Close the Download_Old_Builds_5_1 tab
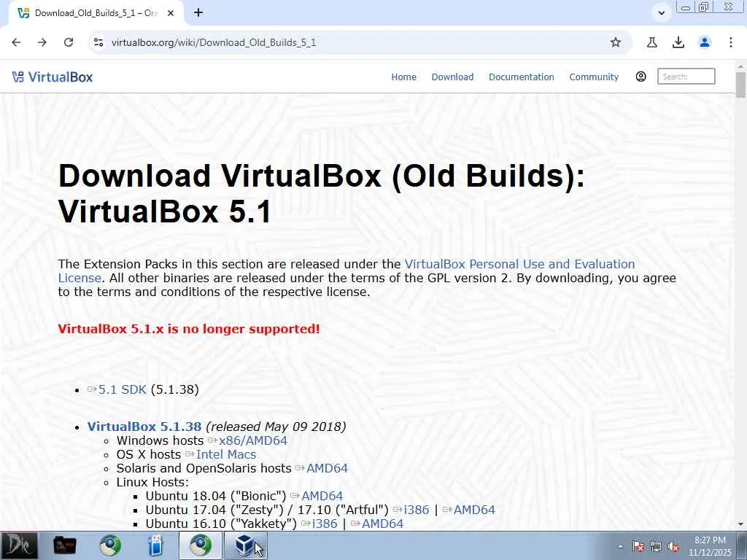The image size is (747, 560). 171,13
